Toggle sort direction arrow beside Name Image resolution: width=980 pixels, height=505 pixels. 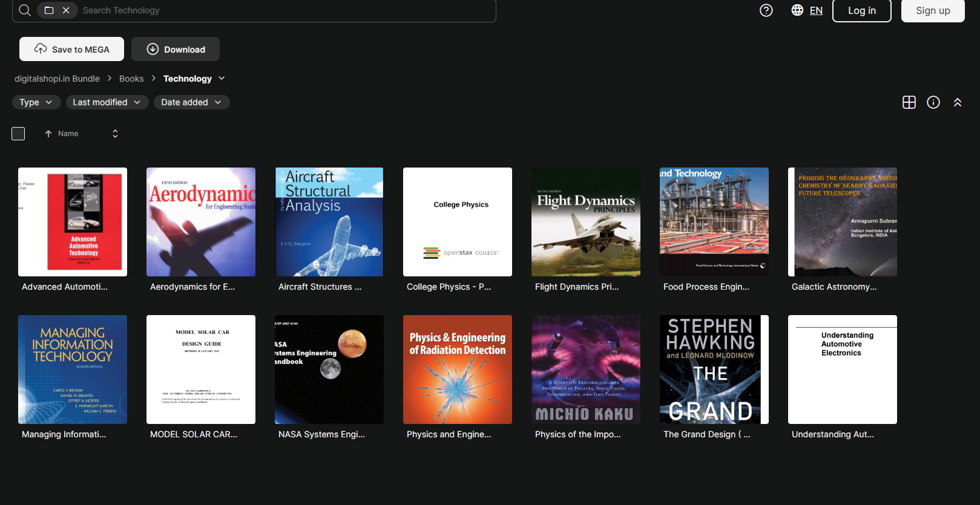pyautogui.click(x=48, y=134)
